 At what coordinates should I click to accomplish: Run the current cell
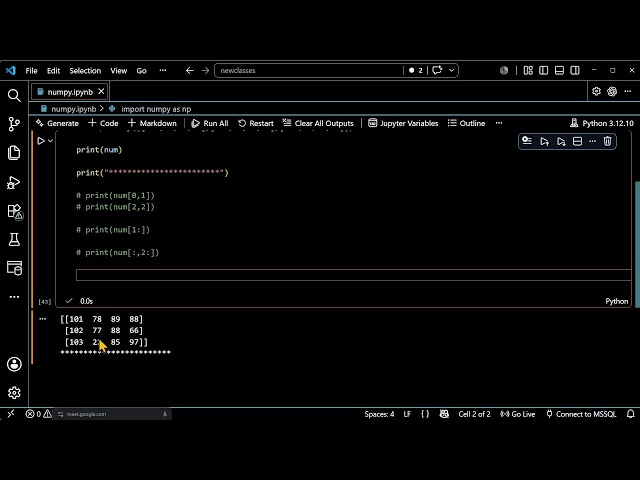[x=41, y=141]
